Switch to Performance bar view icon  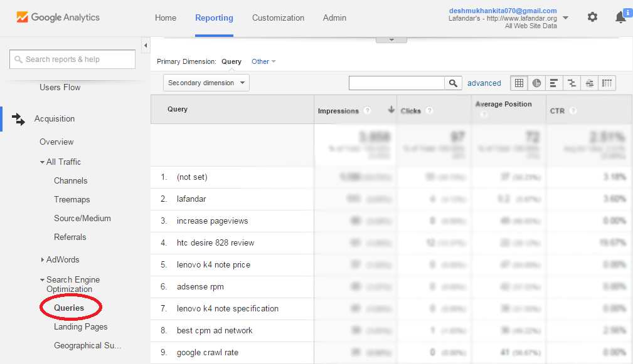[554, 83]
